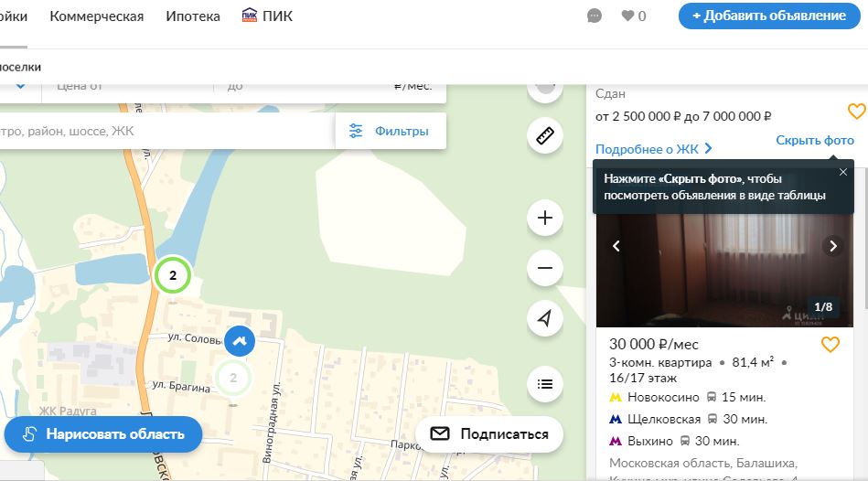This screenshot has height=481, width=868.
Task: Expand dropdown chevron left of price field
Action: click(20, 86)
